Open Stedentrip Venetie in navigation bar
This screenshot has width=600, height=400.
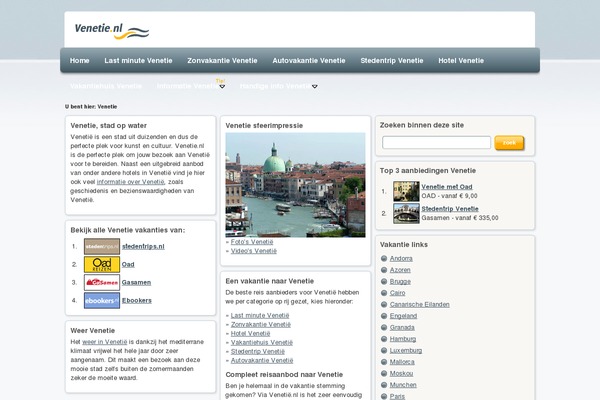click(392, 60)
